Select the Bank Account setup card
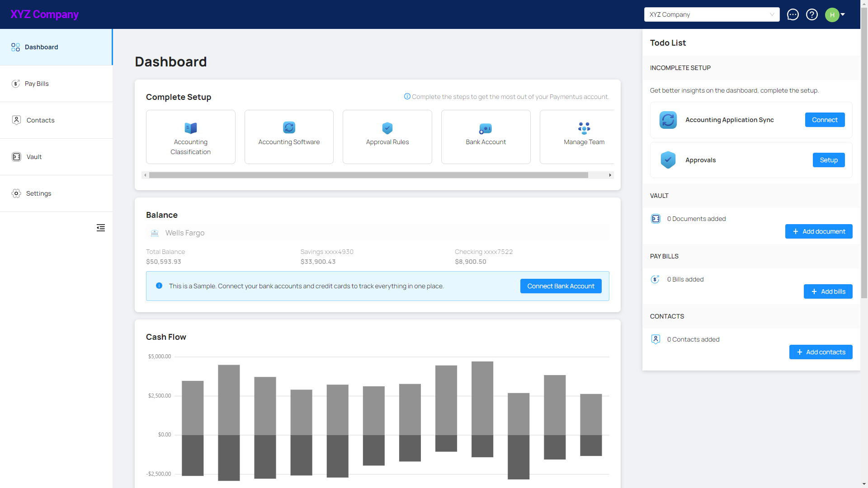 pos(486,136)
